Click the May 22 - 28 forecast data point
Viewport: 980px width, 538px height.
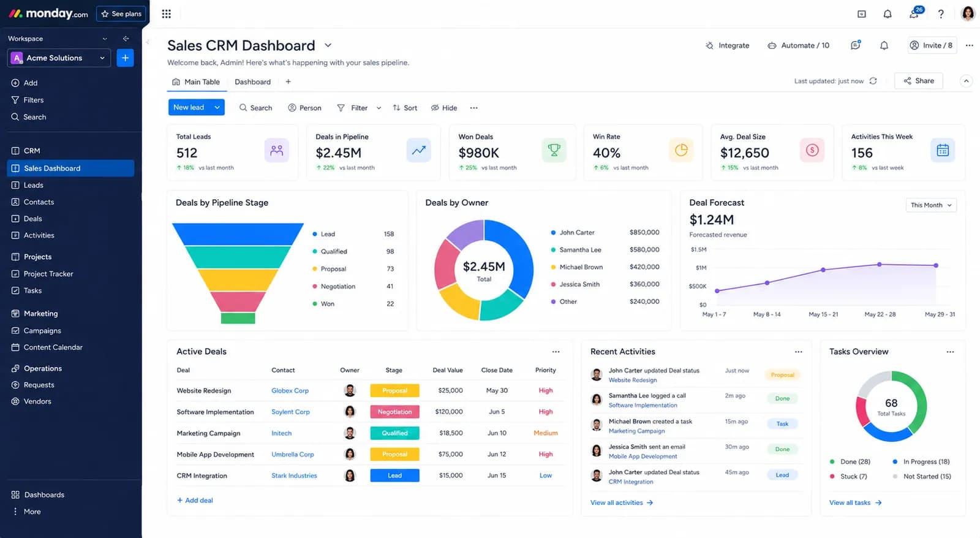pos(880,265)
